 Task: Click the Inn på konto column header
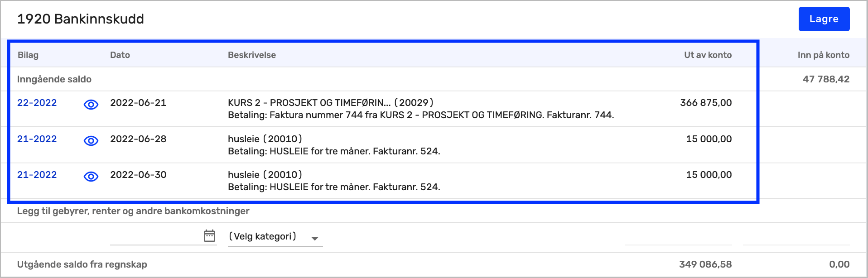tap(823, 55)
